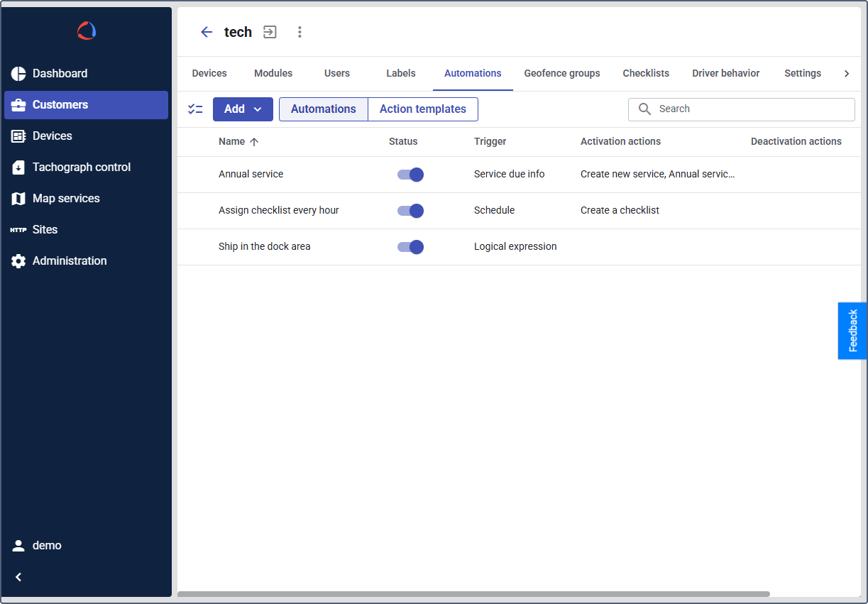Switch to the Geofence groups tab
The height and width of the screenshot is (604, 868).
pos(562,74)
